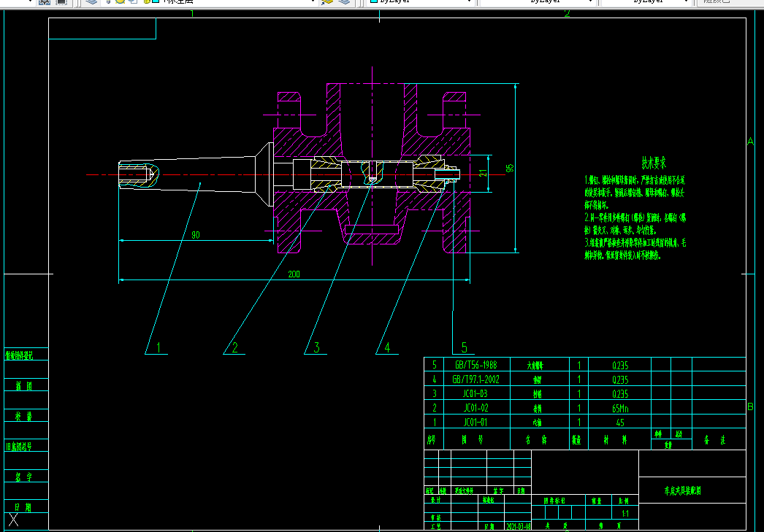Screen dimensions: 764x532
Task: Click Q235 material in the JC01-03 row
Action: point(620,394)
